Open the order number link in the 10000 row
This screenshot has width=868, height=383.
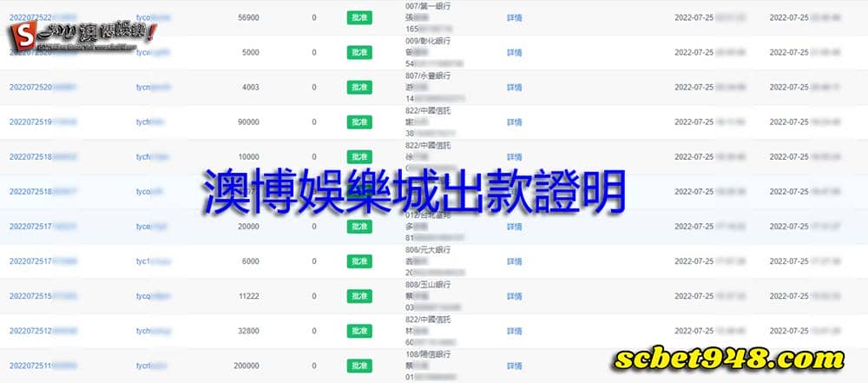point(43,157)
